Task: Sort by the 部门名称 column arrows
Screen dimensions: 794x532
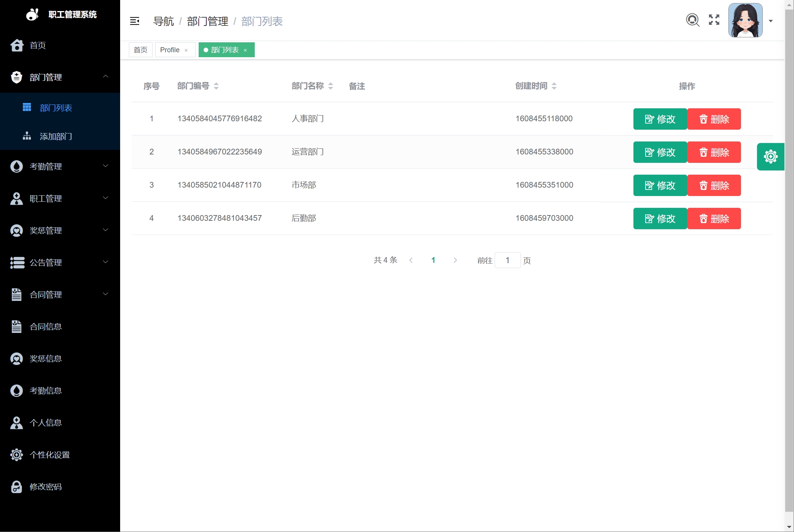Action: (x=331, y=86)
